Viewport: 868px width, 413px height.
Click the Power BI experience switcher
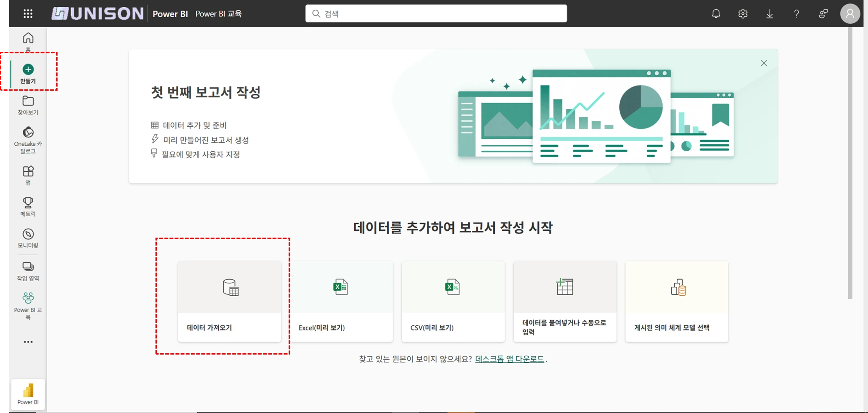[28, 394]
